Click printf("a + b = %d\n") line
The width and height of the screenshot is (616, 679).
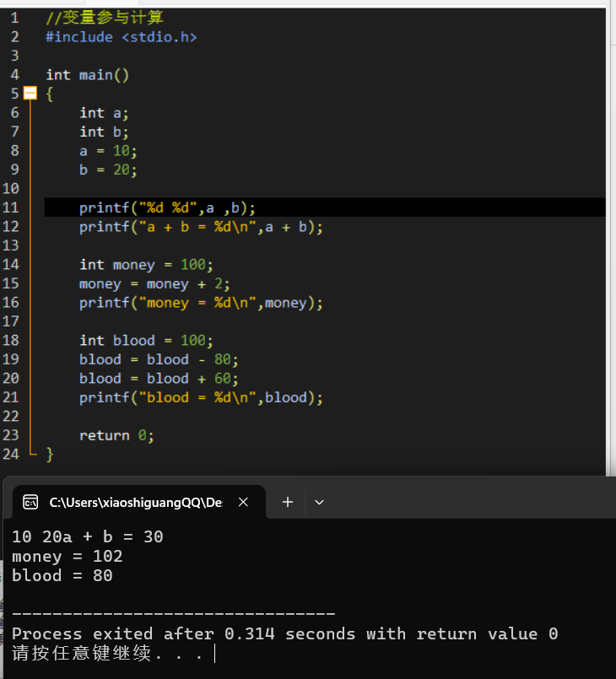tap(201, 227)
